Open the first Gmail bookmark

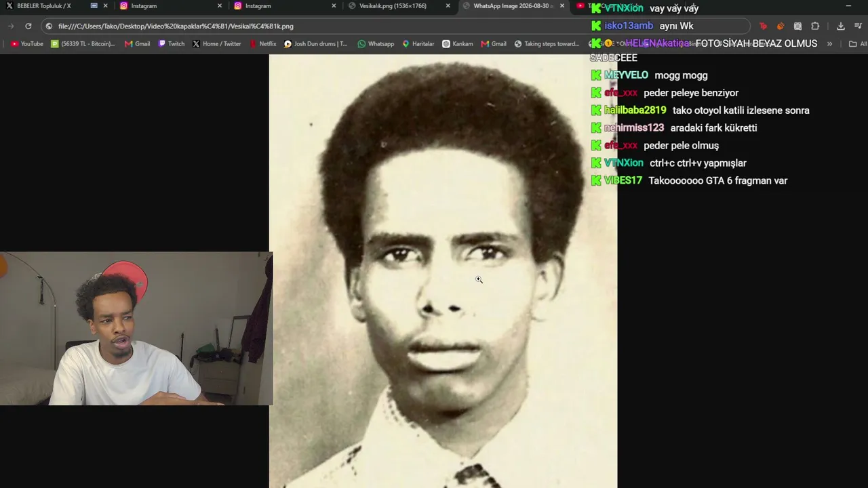pos(137,44)
